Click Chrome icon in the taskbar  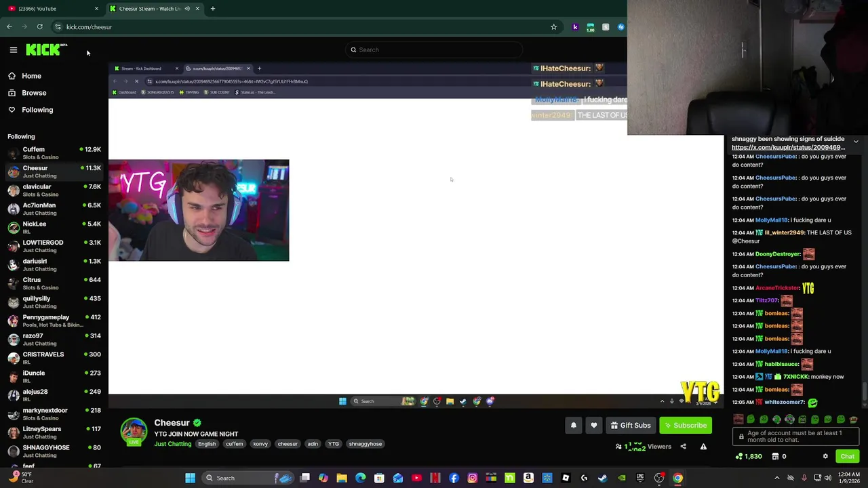[677, 478]
